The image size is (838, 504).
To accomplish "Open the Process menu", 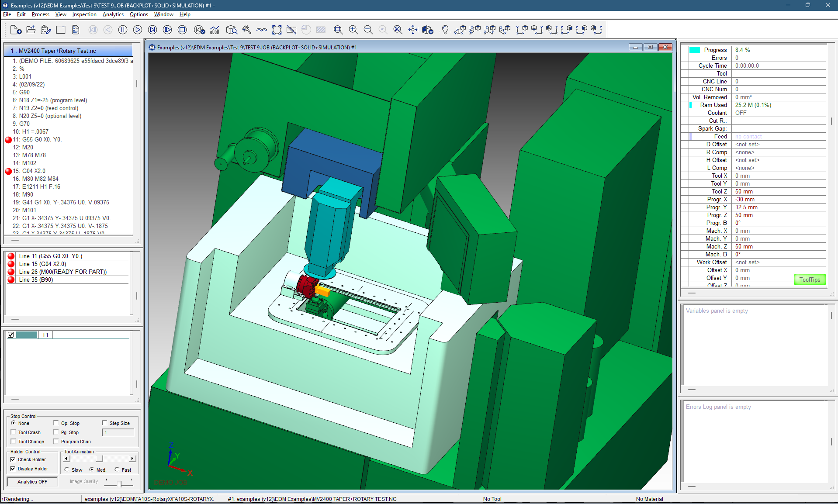I will point(40,14).
